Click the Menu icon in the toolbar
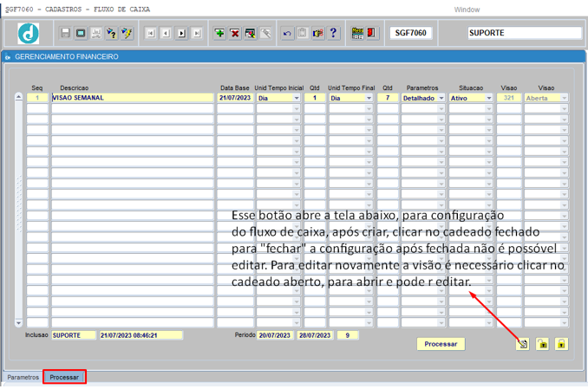Screen dimensions: 588x389 coord(357,33)
